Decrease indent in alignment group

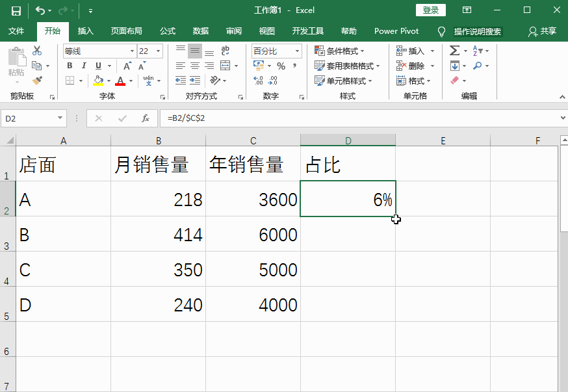pos(181,81)
